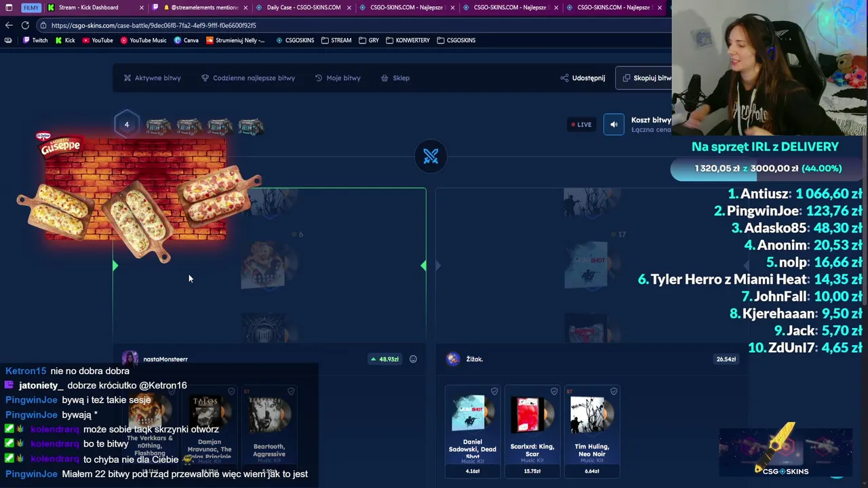Focus the csgo-skins.com address bar
868x488 pixels.
(x=353, y=25)
